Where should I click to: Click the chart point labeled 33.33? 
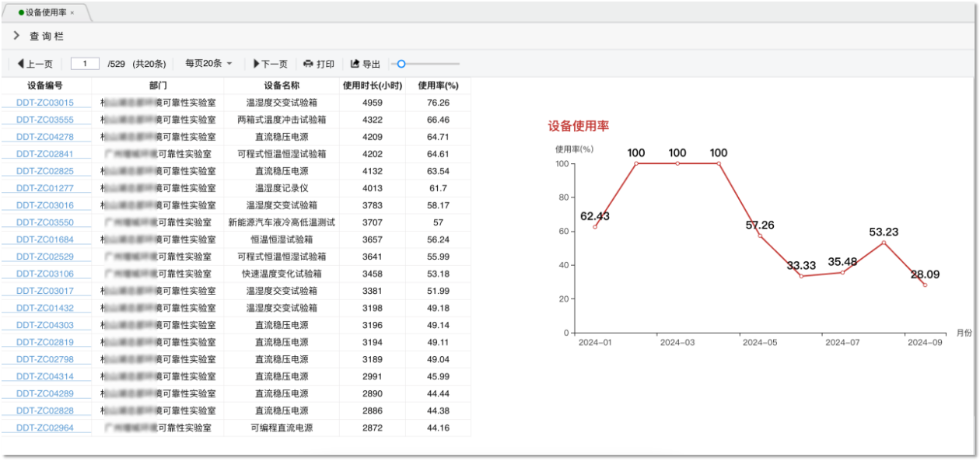tap(801, 276)
